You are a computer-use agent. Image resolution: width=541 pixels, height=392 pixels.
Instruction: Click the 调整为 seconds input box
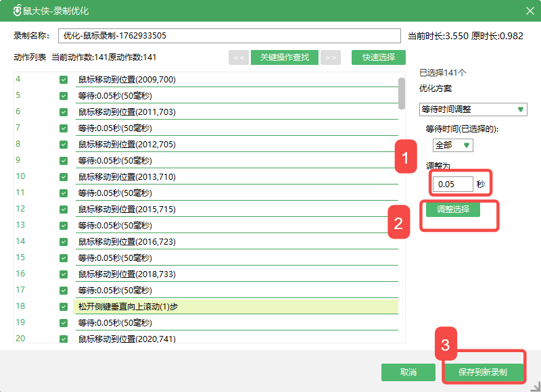(x=452, y=184)
